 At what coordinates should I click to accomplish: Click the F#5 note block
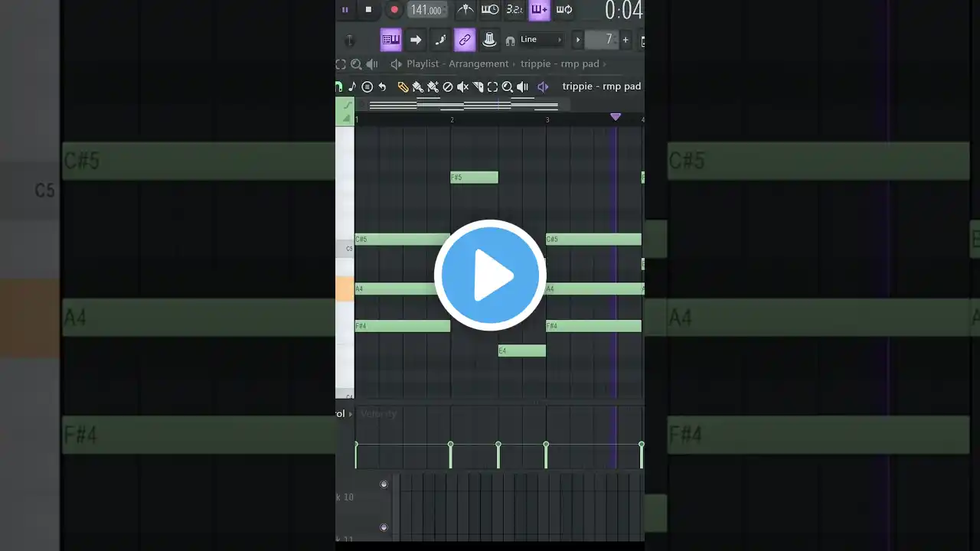(474, 178)
